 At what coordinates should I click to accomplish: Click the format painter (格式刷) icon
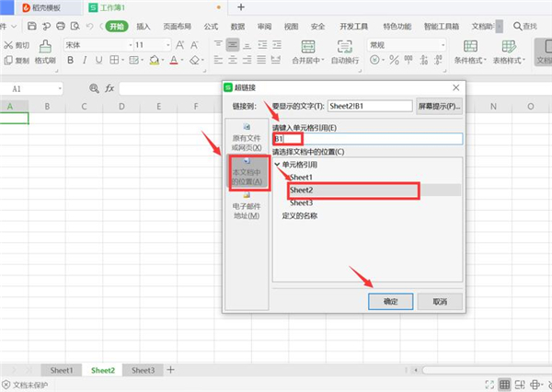pos(45,52)
